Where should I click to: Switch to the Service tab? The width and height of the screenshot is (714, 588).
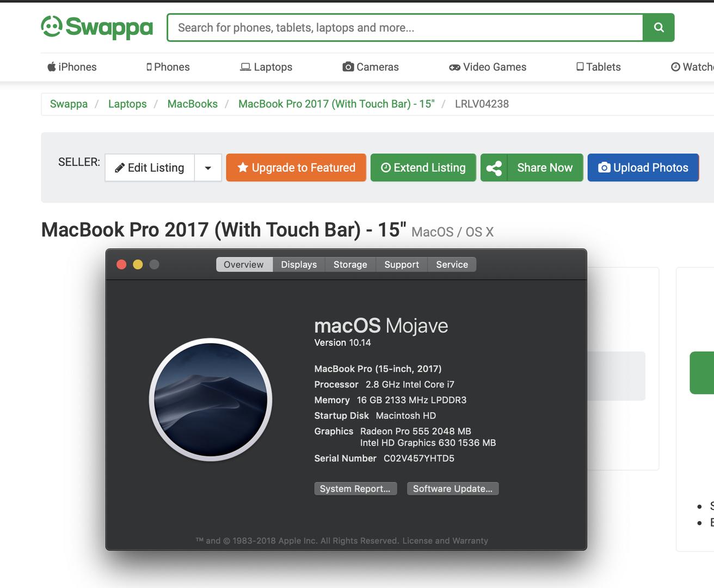point(452,265)
